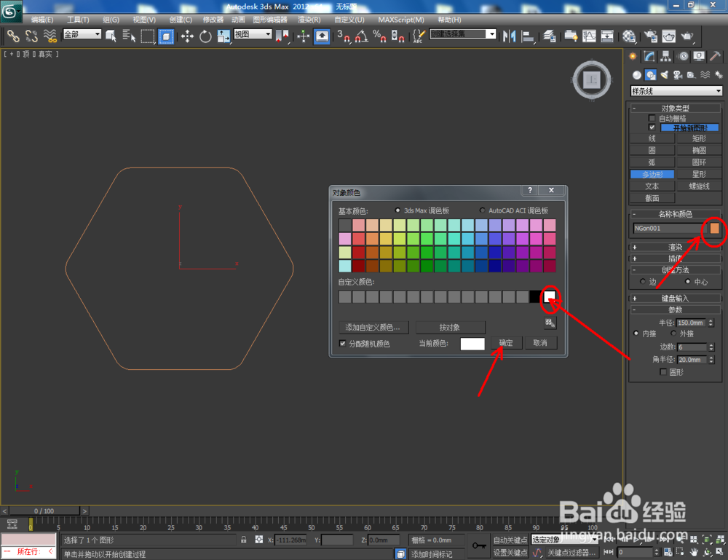Click 取消 in the color dialog
The height and width of the screenshot is (560, 728).
tap(540, 343)
